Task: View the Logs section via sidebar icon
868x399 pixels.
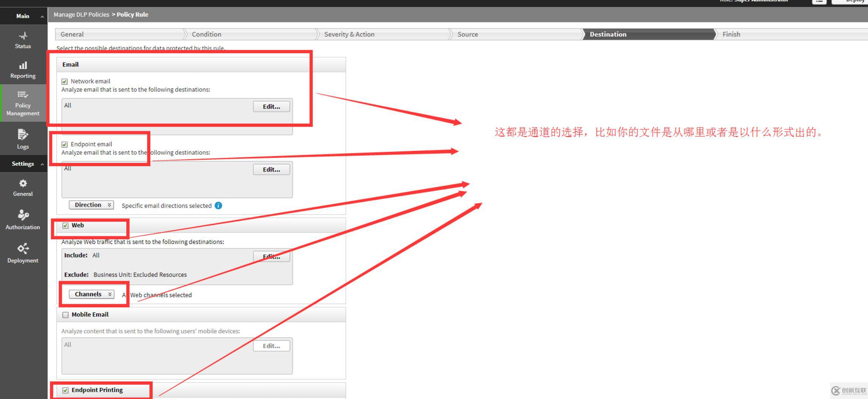Action: [23, 139]
